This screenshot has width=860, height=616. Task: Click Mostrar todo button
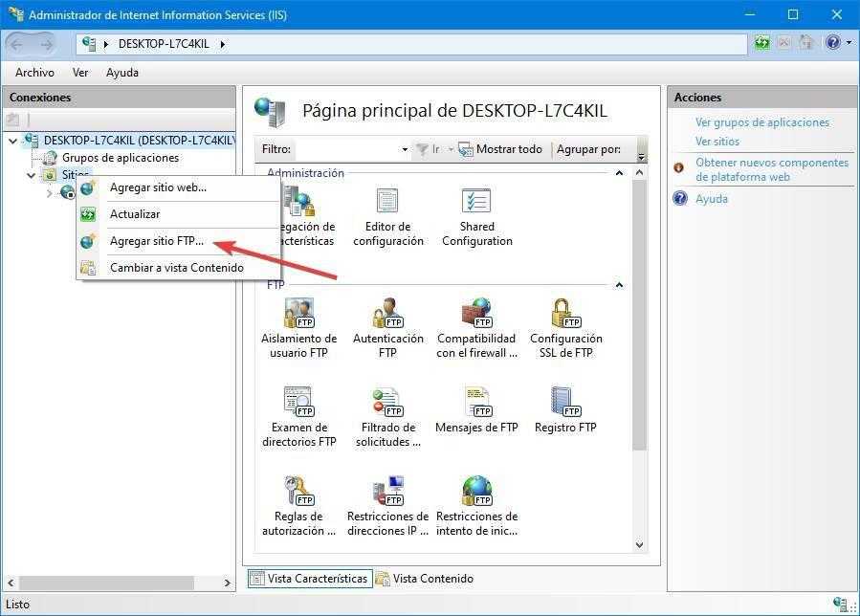click(x=500, y=149)
